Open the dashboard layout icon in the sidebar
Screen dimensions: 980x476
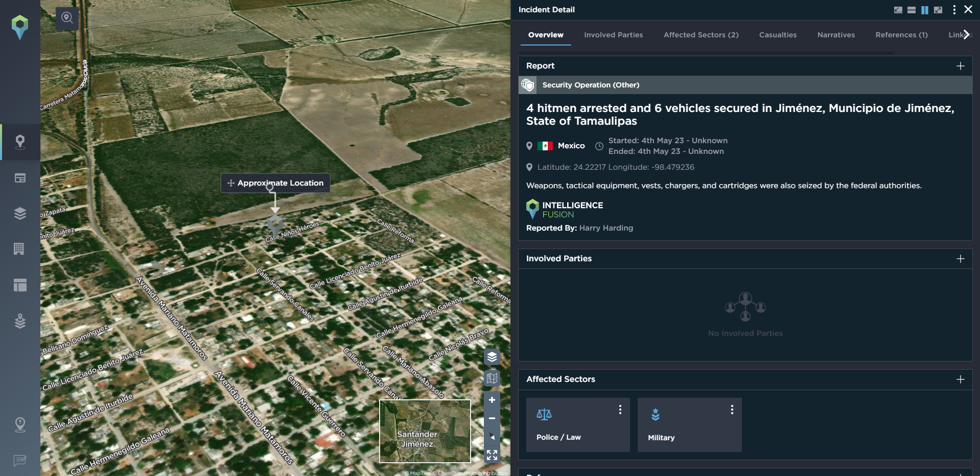pos(20,285)
